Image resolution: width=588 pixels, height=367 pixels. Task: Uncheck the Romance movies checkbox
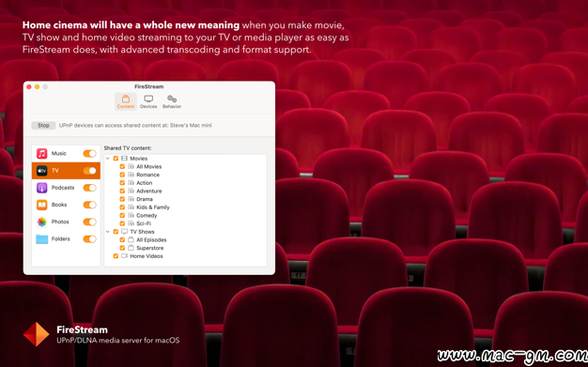(x=122, y=175)
